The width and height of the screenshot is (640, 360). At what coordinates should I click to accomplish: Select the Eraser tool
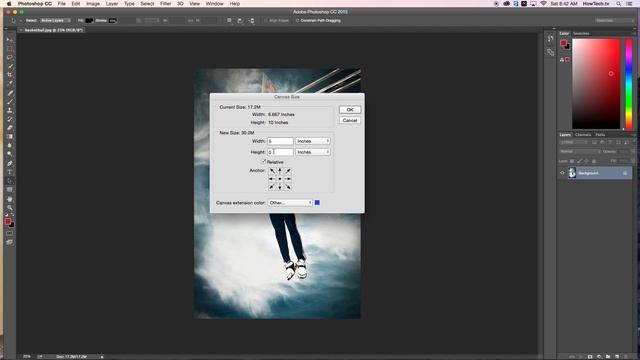point(10,128)
